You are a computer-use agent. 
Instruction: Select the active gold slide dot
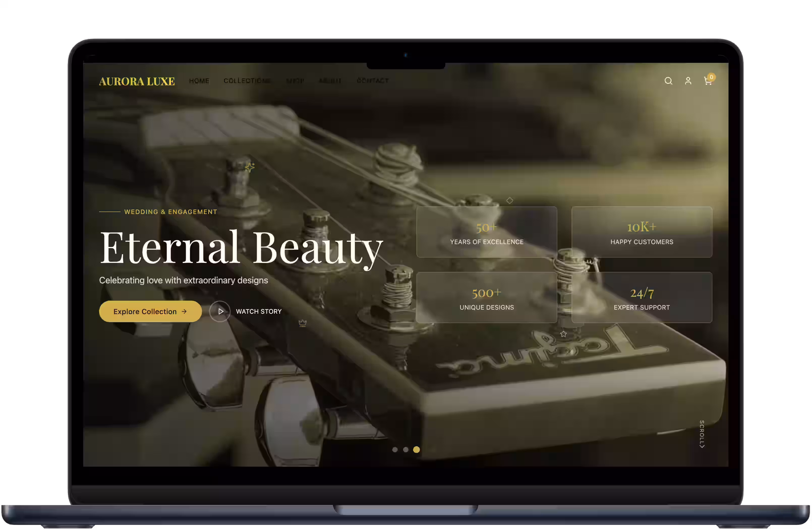coord(417,450)
